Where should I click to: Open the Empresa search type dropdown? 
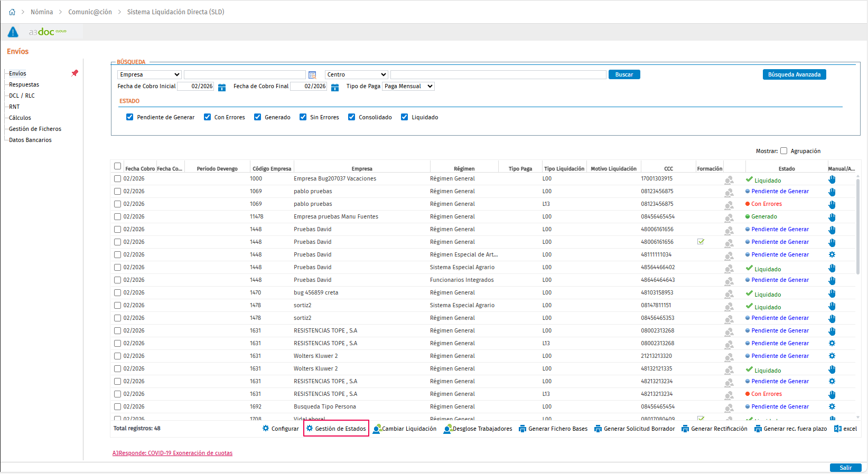pos(150,75)
